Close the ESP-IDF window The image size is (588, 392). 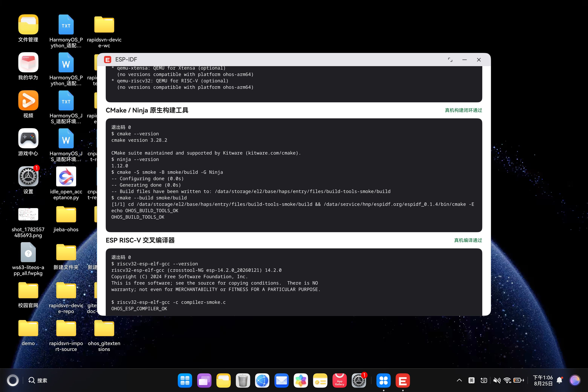[x=479, y=60]
